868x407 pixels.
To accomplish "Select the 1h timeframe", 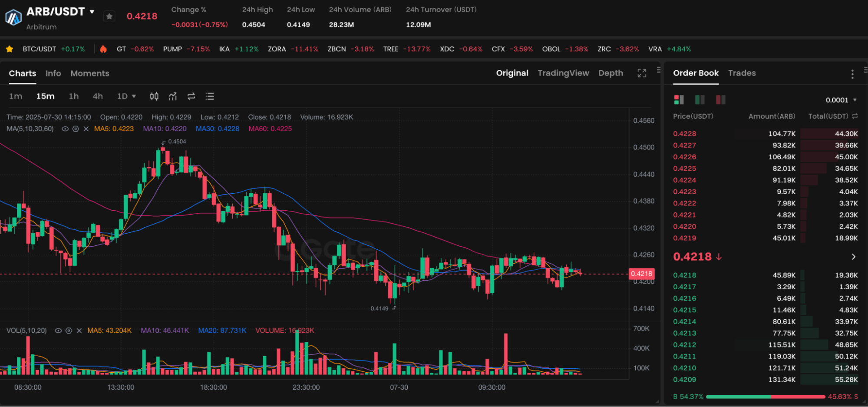I will [x=74, y=96].
